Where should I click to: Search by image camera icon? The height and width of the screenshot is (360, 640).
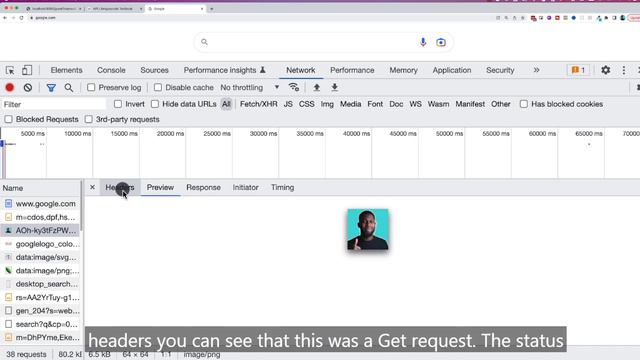(x=441, y=42)
